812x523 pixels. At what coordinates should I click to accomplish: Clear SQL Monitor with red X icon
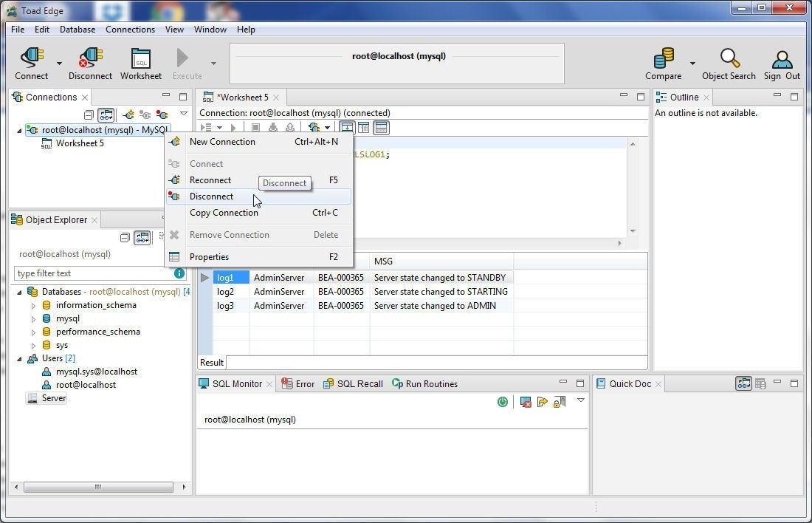click(526, 403)
